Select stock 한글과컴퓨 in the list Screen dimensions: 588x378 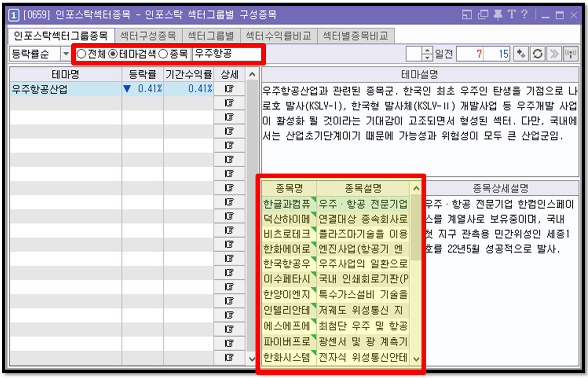[289, 204]
